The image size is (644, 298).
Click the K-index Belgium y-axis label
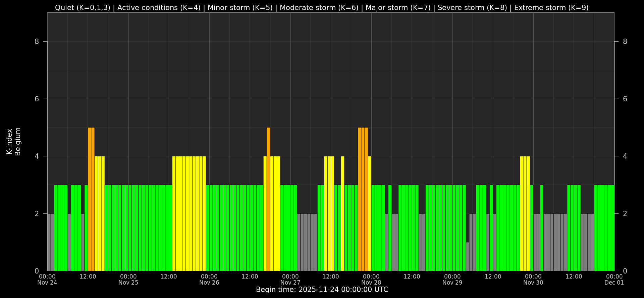[x=13, y=142]
